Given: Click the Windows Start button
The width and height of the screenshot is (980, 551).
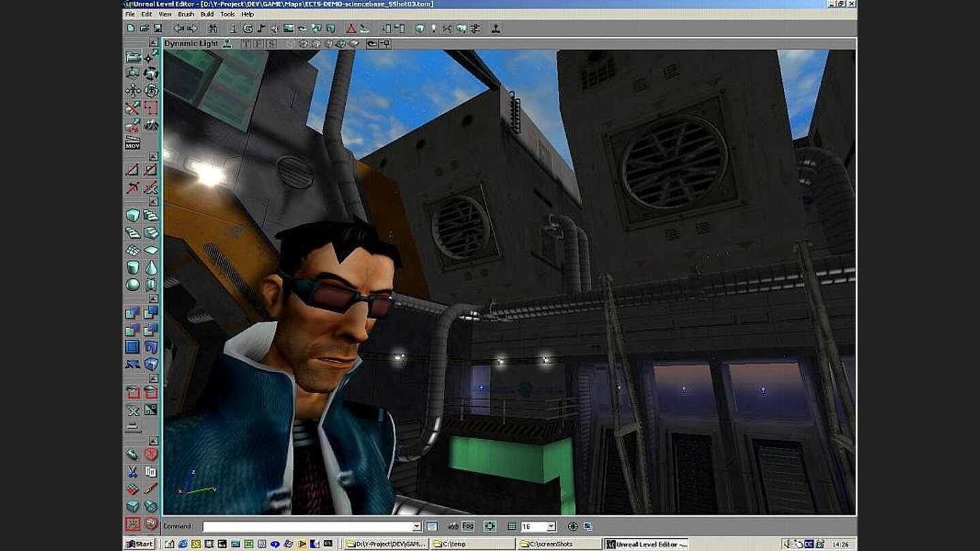Looking at the screenshot, I should click(x=140, y=544).
